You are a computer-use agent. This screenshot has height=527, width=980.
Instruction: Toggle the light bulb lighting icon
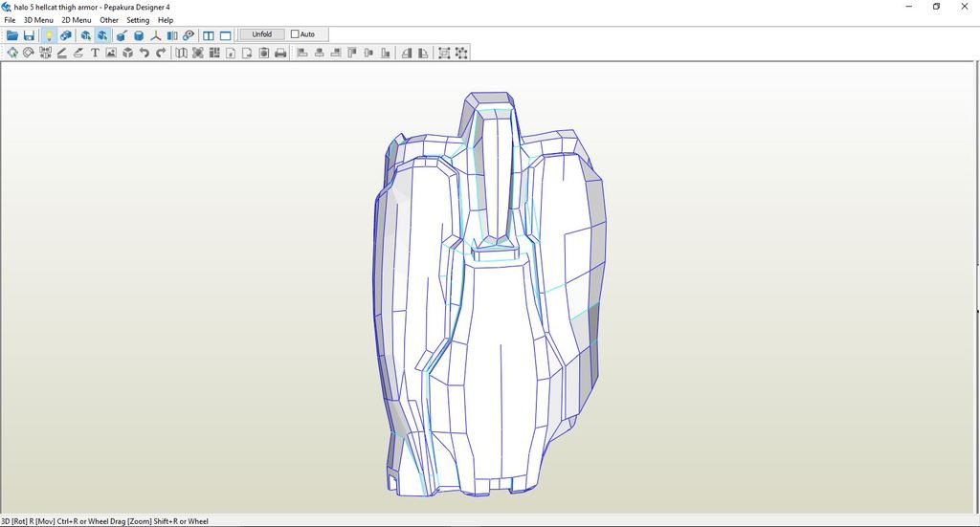tap(49, 35)
